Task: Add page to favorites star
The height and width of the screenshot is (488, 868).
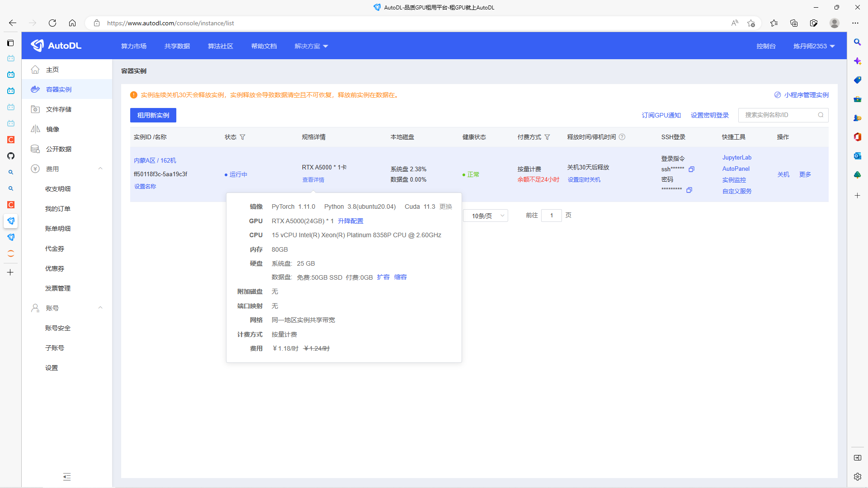Action: click(x=751, y=23)
